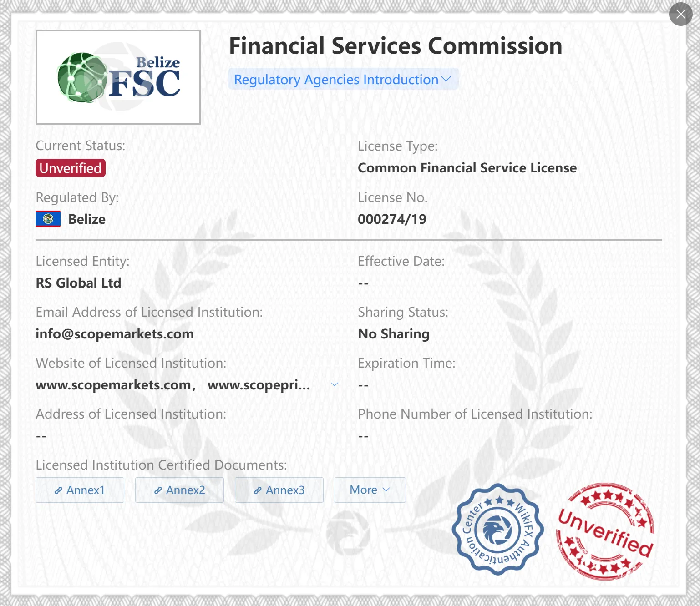Click Phone Number of Licensed Institution label

[x=475, y=414]
